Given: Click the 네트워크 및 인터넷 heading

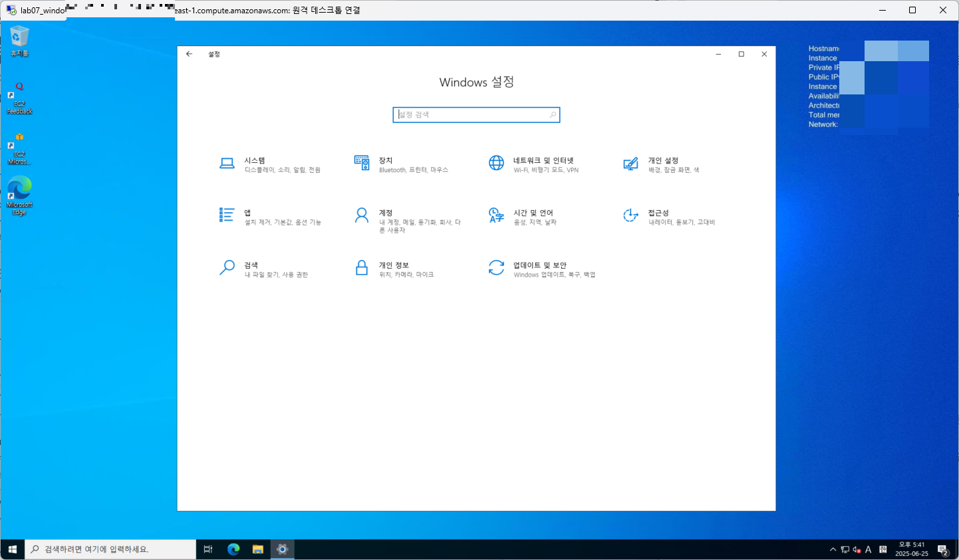Looking at the screenshot, I should [543, 160].
